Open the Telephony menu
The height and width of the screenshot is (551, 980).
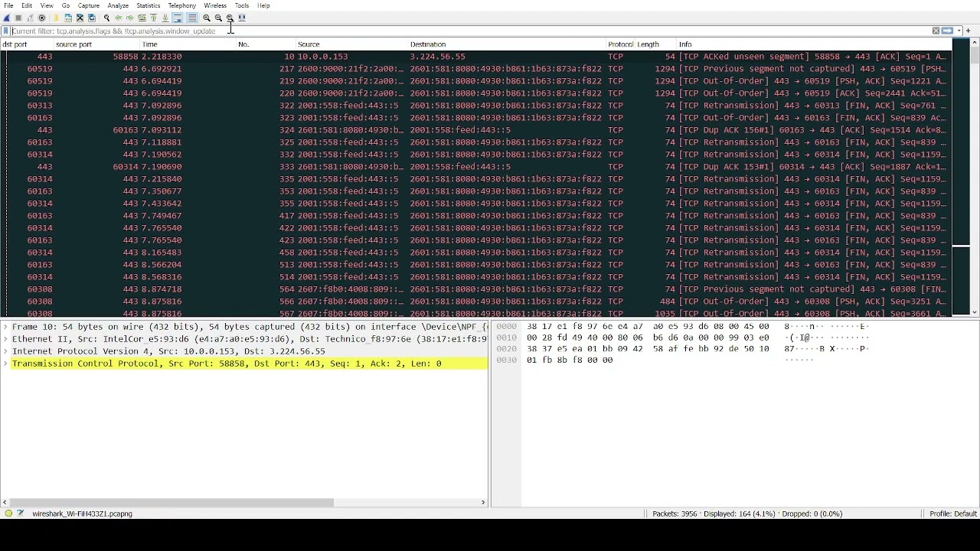[x=182, y=5]
